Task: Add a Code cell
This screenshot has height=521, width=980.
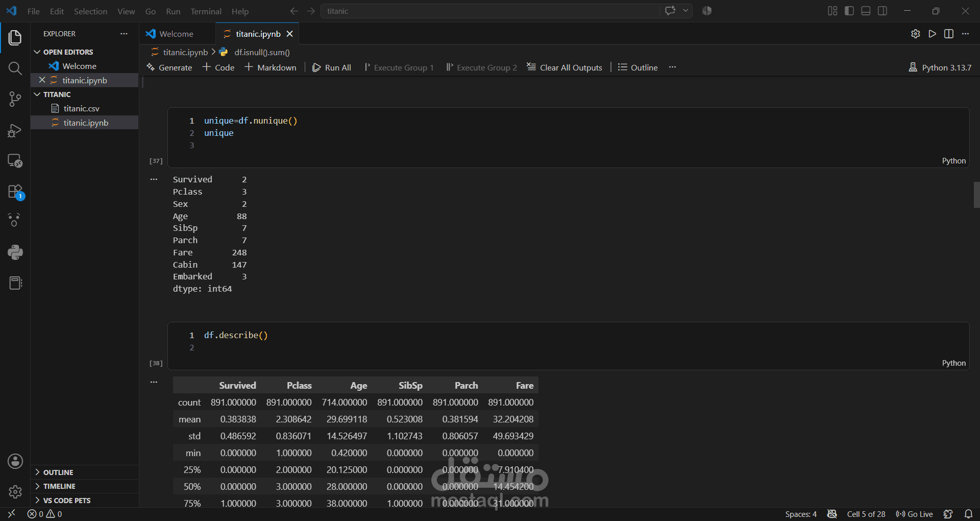Action: pos(218,67)
